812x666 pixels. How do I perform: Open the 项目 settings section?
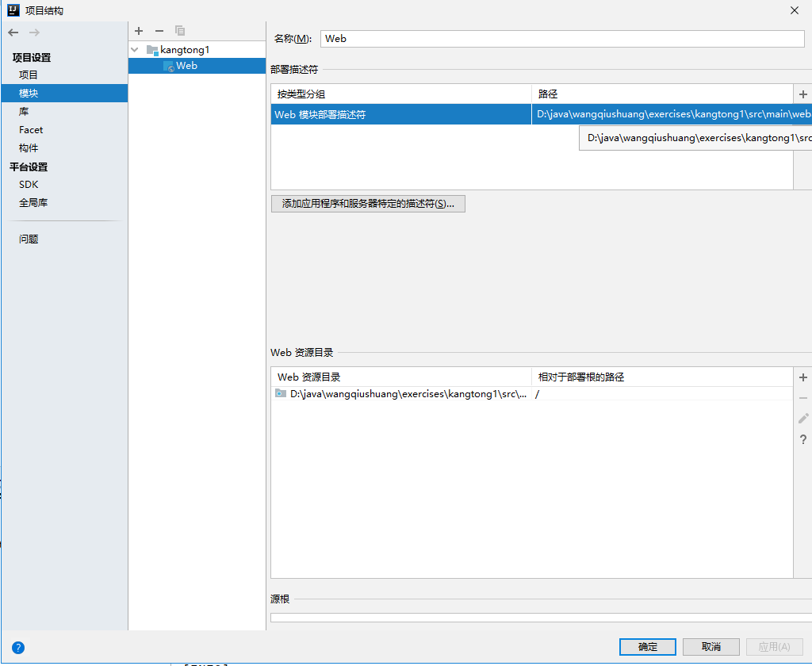[28, 75]
